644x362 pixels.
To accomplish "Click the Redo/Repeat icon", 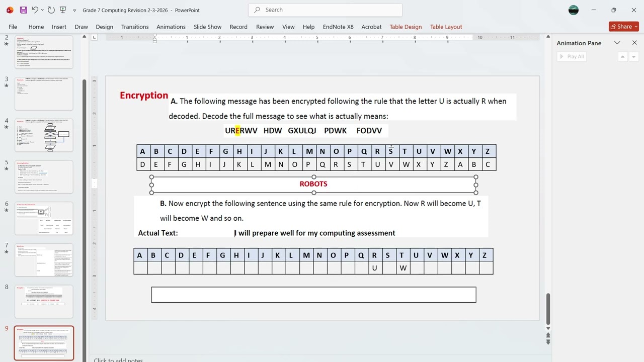I will coord(51,10).
